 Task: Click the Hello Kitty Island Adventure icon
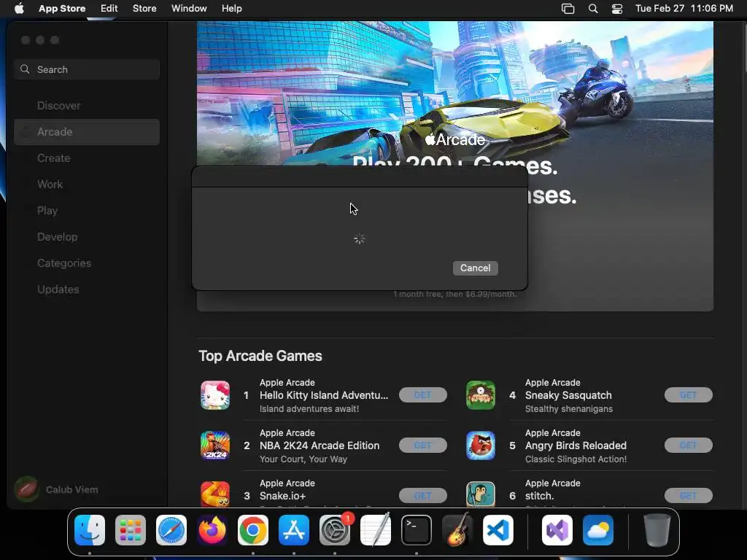pyautogui.click(x=215, y=395)
